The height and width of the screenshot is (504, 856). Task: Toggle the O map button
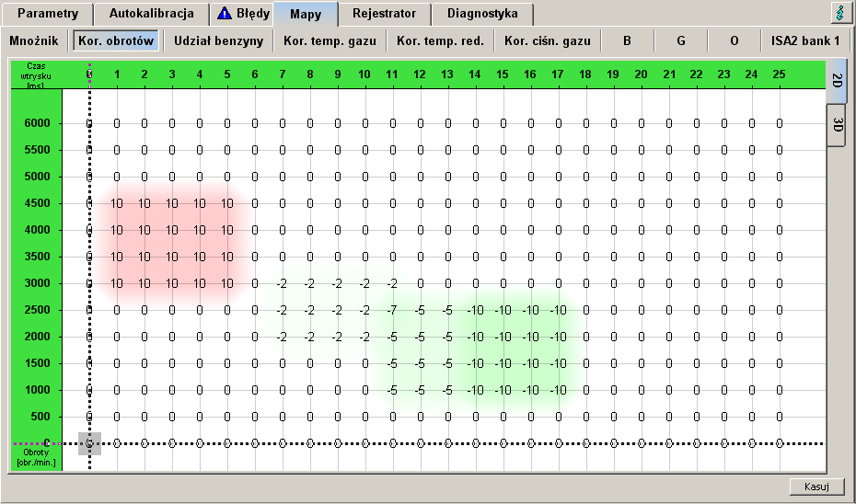pos(734,40)
